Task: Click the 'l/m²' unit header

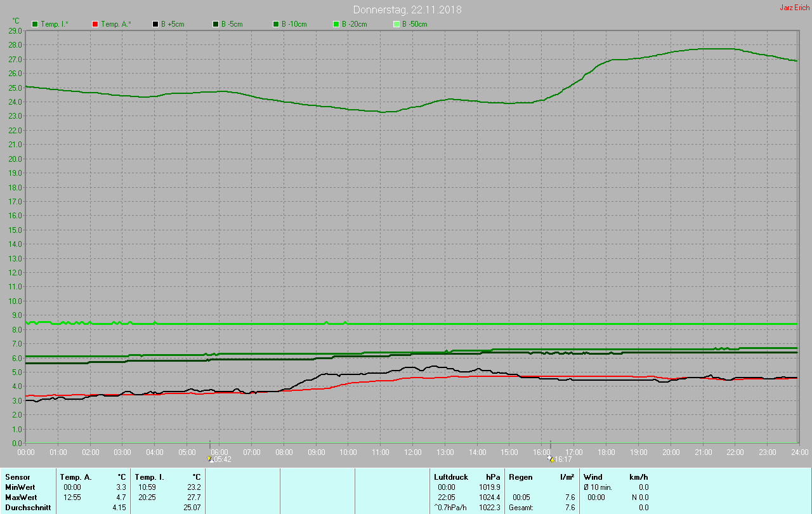Action: coord(567,477)
